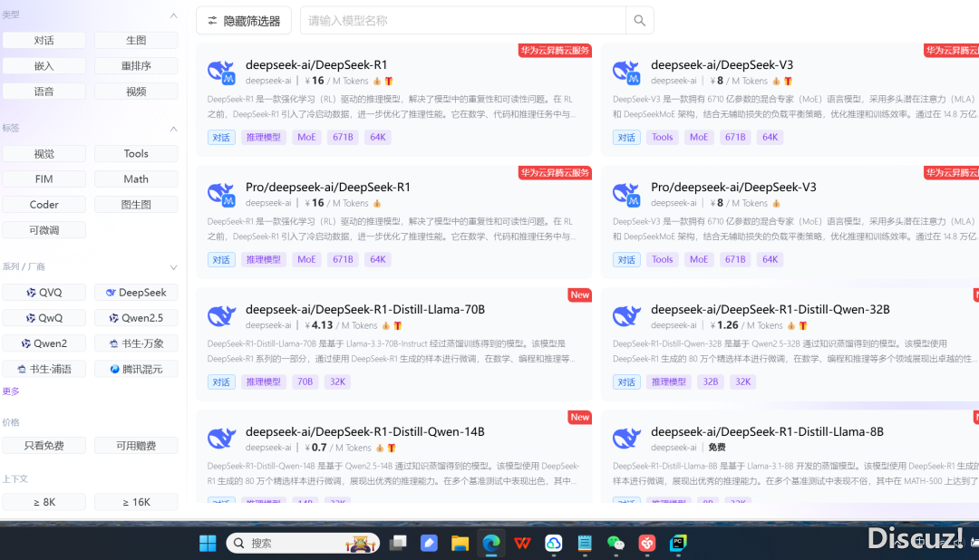Show more series via 更多

pos(11,391)
